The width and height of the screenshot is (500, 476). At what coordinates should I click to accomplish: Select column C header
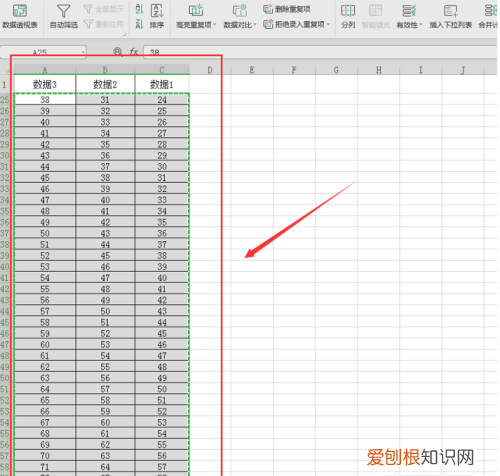click(x=162, y=70)
